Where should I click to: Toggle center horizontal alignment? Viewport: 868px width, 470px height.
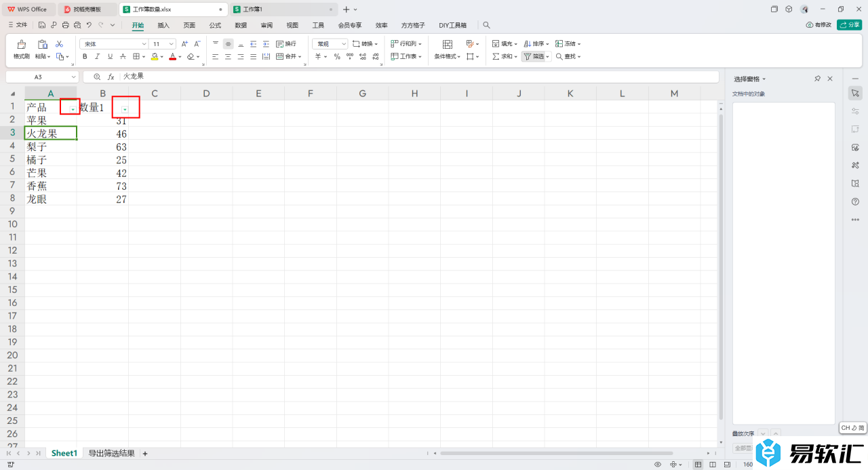coord(228,56)
